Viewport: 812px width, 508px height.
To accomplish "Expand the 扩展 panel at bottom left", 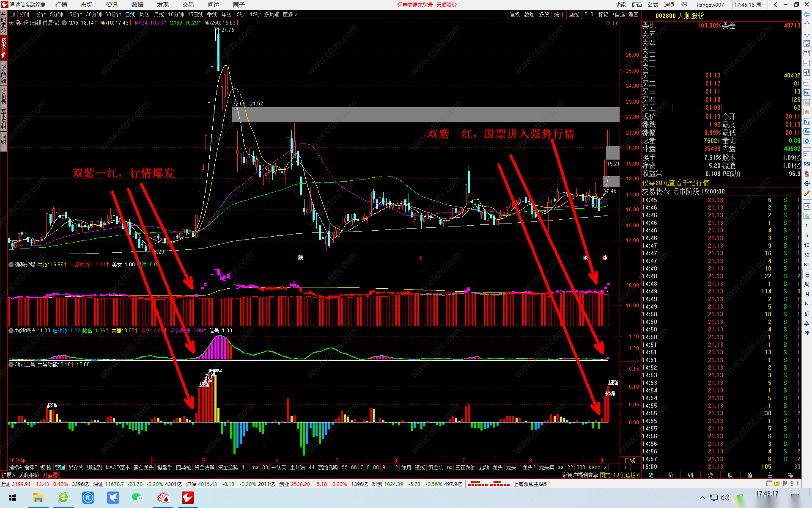I will point(8,475).
